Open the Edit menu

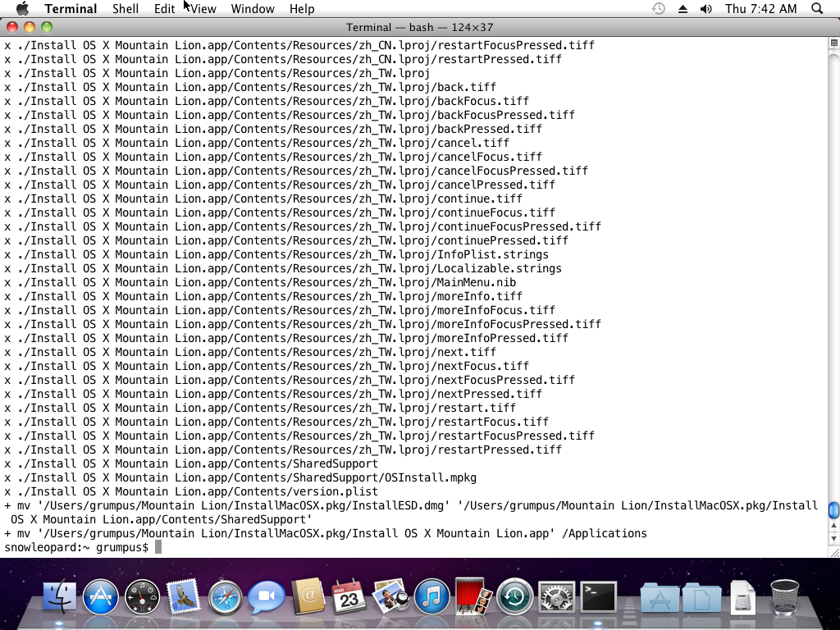pyautogui.click(x=164, y=8)
